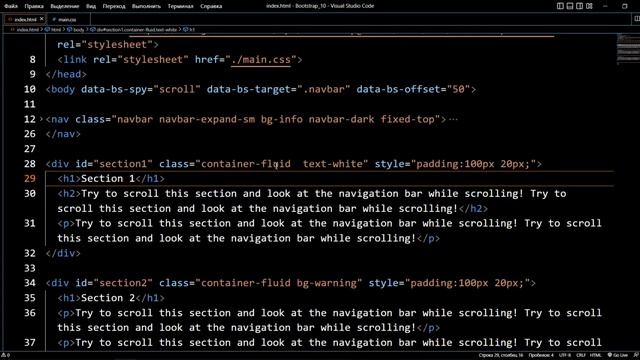Open the errors and warnings indicator in status bar

tap(5, 355)
